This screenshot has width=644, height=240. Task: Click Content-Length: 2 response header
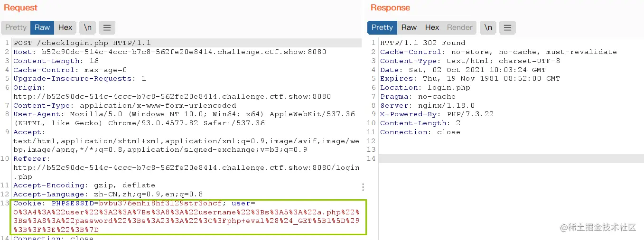pos(420,123)
